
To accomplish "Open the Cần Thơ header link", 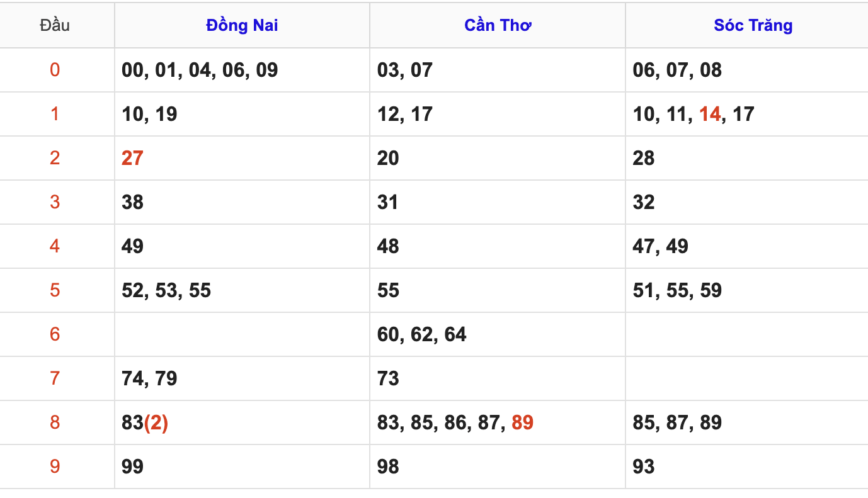I will click(498, 25).
